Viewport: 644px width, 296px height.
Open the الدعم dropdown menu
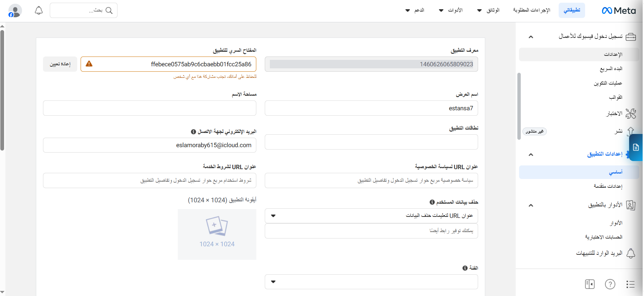click(415, 10)
